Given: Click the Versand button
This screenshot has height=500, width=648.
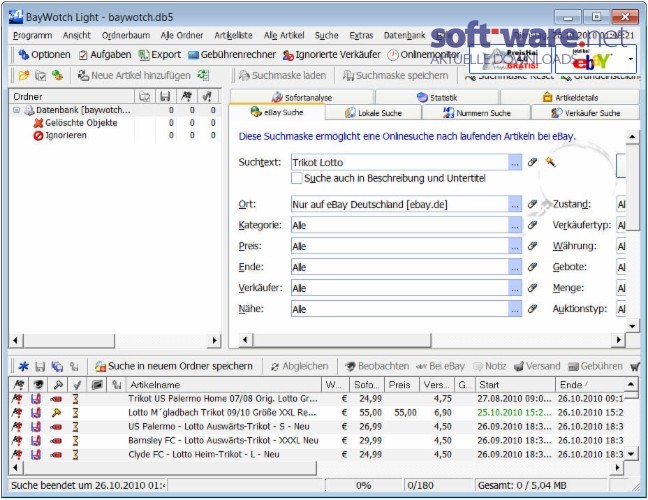Looking at the screenshot, I should pyautogui.click(x=537, y=366).
